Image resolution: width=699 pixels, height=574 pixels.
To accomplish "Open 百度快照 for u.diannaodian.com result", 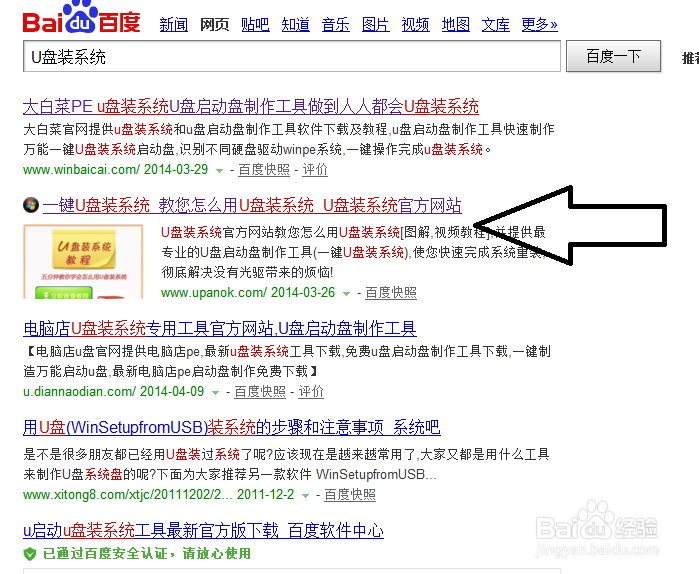I will coord(260,392).
